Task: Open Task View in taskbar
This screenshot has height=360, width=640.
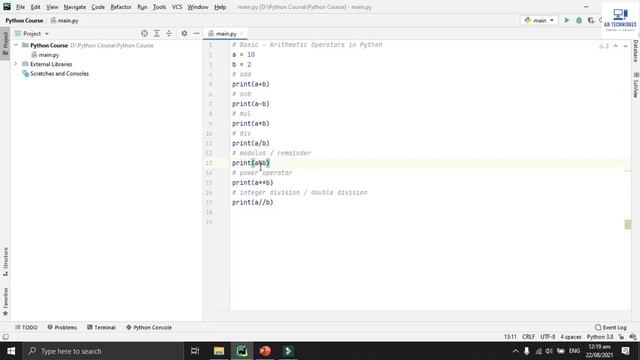Action: [195, 351]
